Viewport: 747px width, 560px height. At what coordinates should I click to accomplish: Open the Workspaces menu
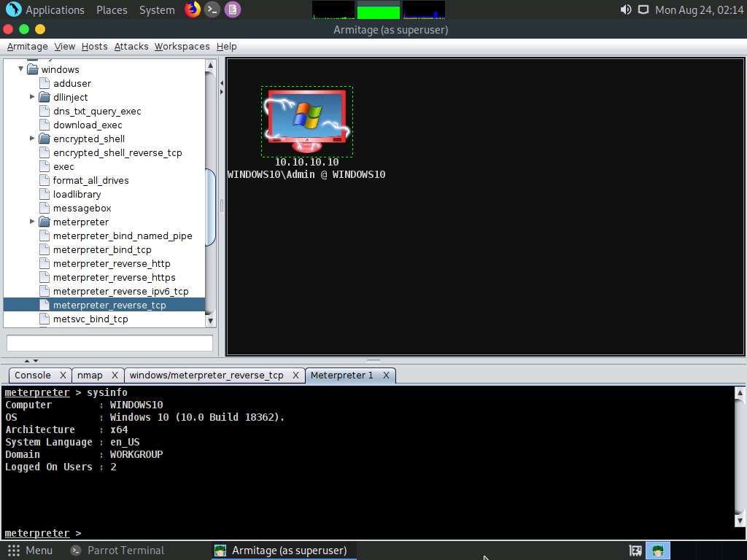[x=182, y=47]
